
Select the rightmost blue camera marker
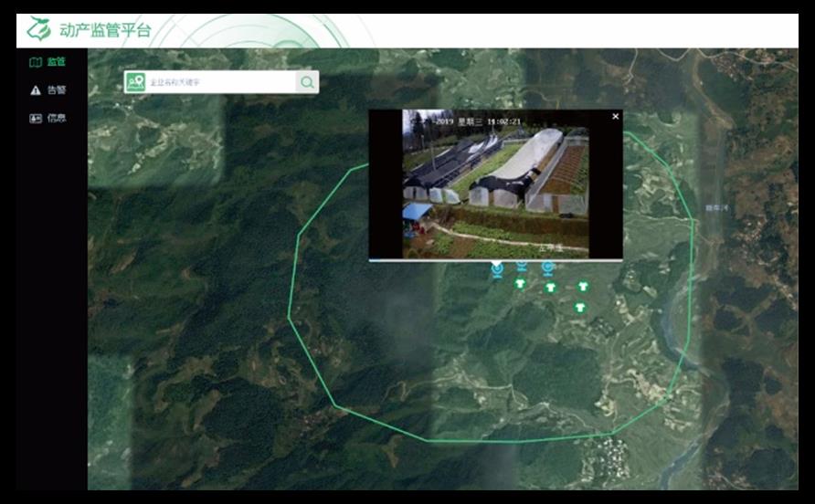pyautogui.click(x=547, y=268)
